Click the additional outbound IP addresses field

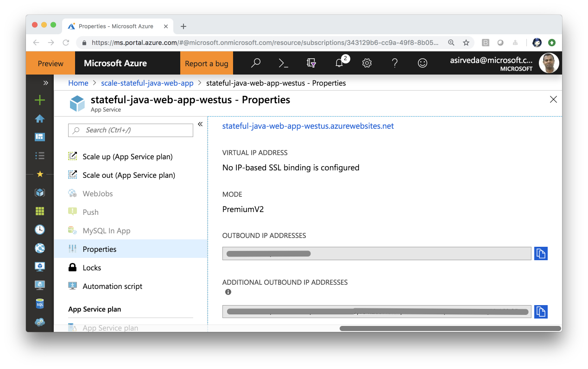377,312
